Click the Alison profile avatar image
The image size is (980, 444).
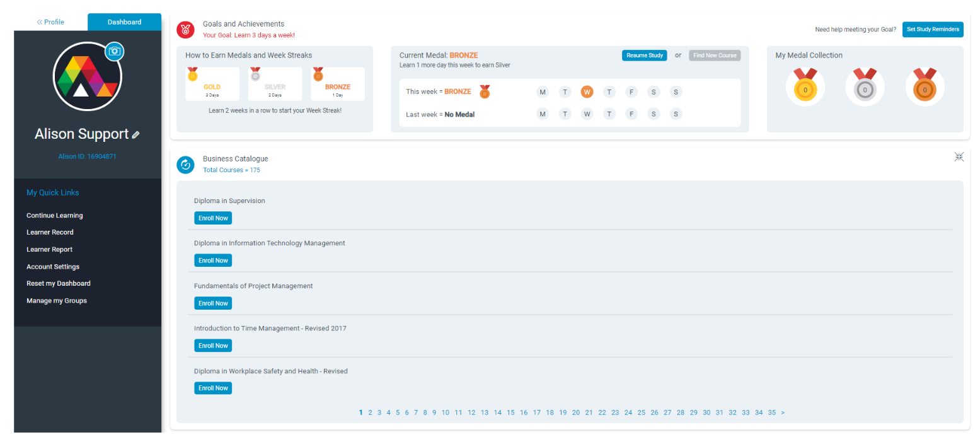(88, 78)
